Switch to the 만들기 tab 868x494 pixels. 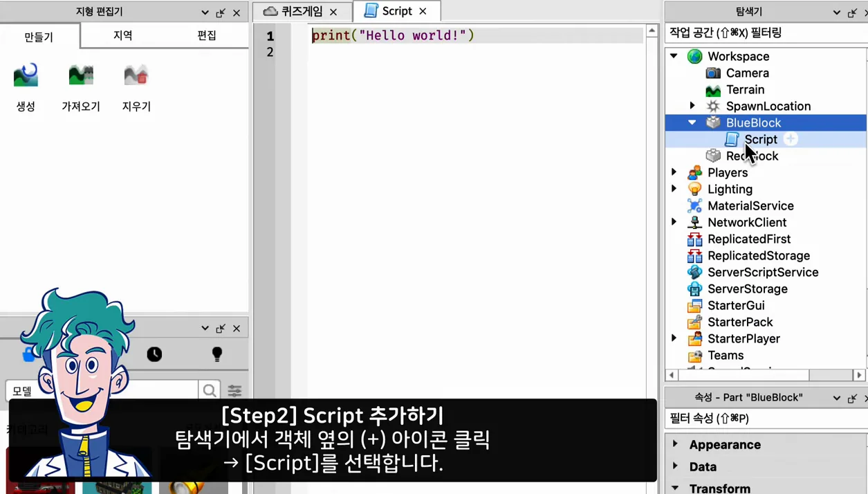[39, 37]
